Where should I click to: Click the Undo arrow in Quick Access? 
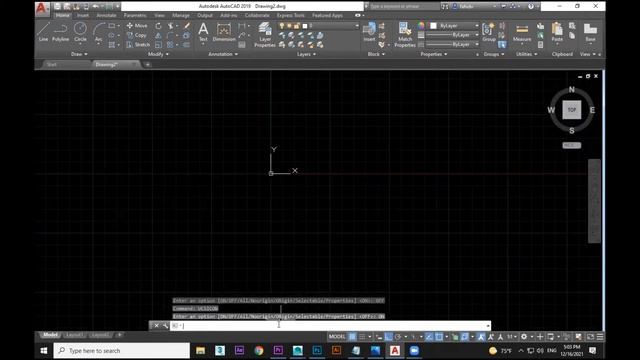click(x=95, y=6)
